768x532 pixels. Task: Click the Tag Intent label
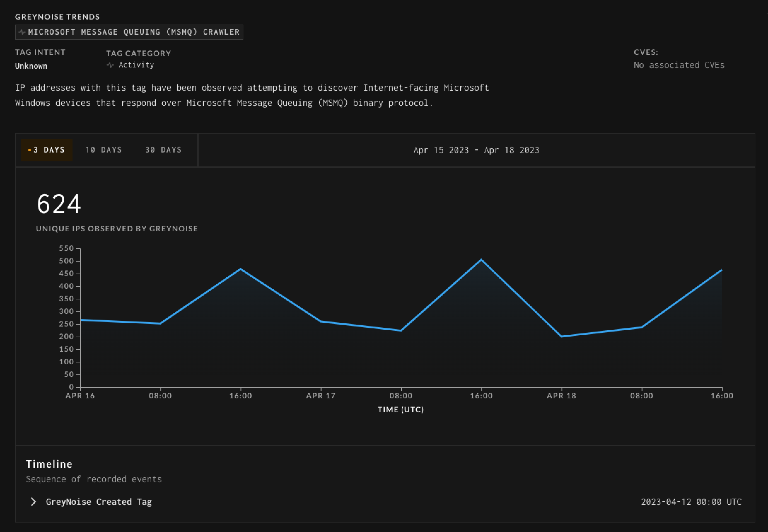coord(40,52)
